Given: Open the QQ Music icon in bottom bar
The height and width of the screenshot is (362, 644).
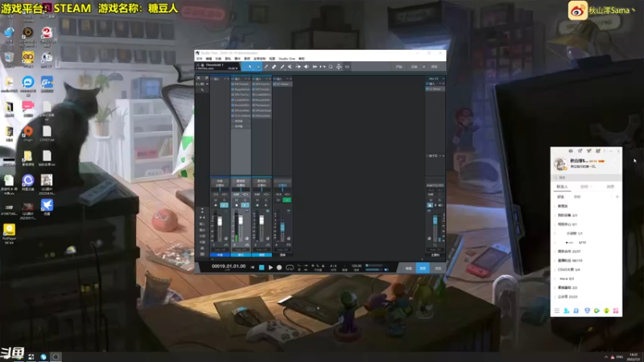Looking at the screenshot, I should pyautogui.click(x=606, y=311).
